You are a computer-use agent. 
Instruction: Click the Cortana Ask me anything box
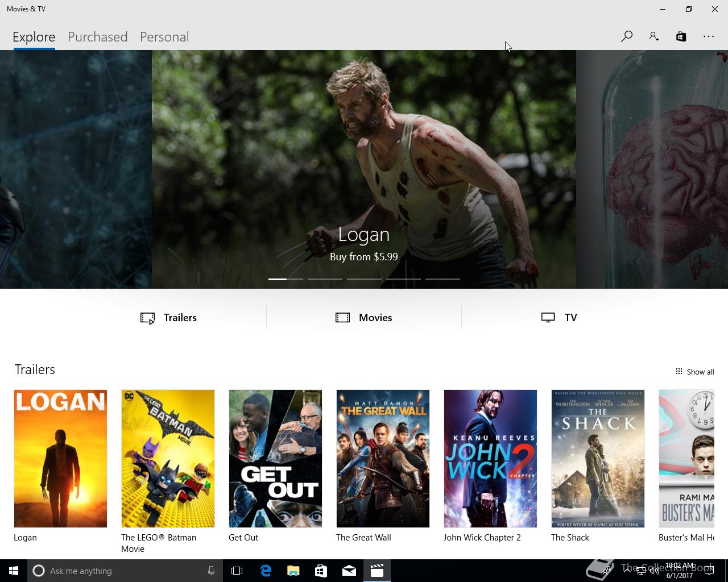point(125,571)
